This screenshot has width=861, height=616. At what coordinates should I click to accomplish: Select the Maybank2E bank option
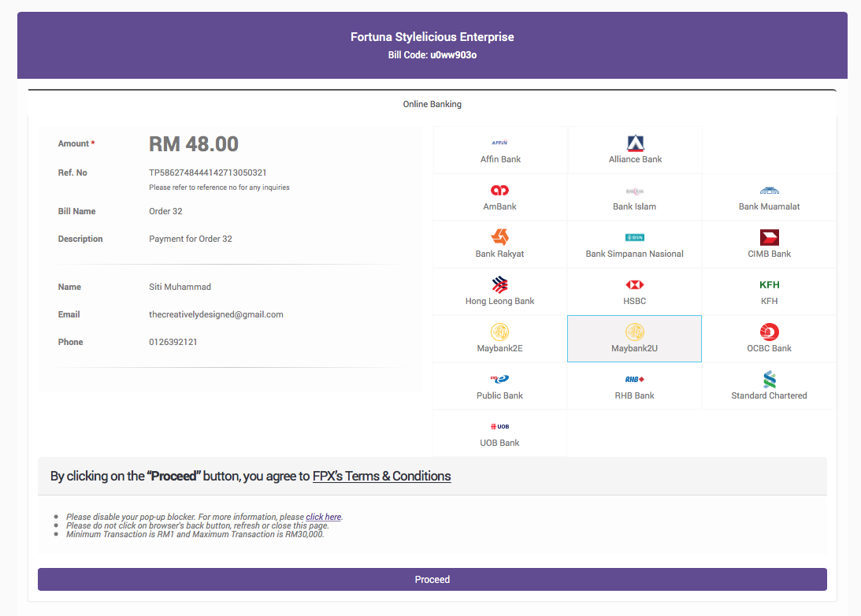click(499, 339)
